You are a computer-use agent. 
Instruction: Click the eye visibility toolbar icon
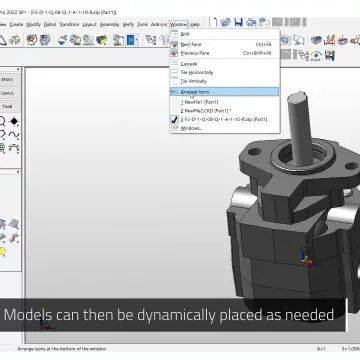316,55
